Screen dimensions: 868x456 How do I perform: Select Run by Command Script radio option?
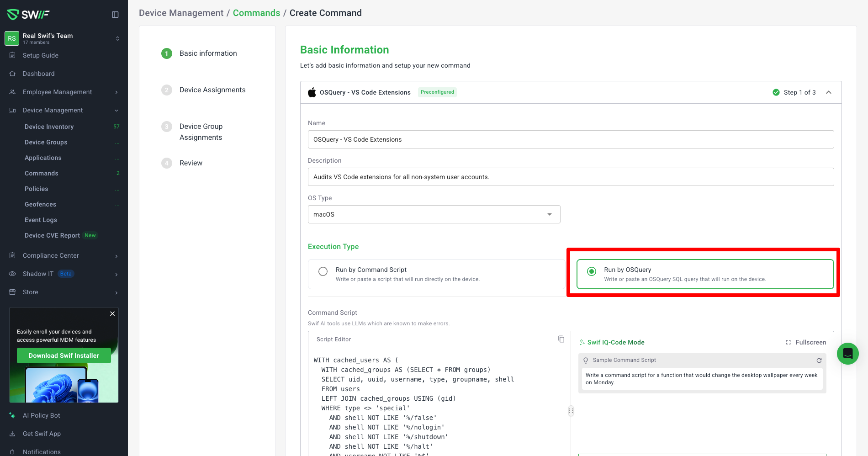click(323, 271)
